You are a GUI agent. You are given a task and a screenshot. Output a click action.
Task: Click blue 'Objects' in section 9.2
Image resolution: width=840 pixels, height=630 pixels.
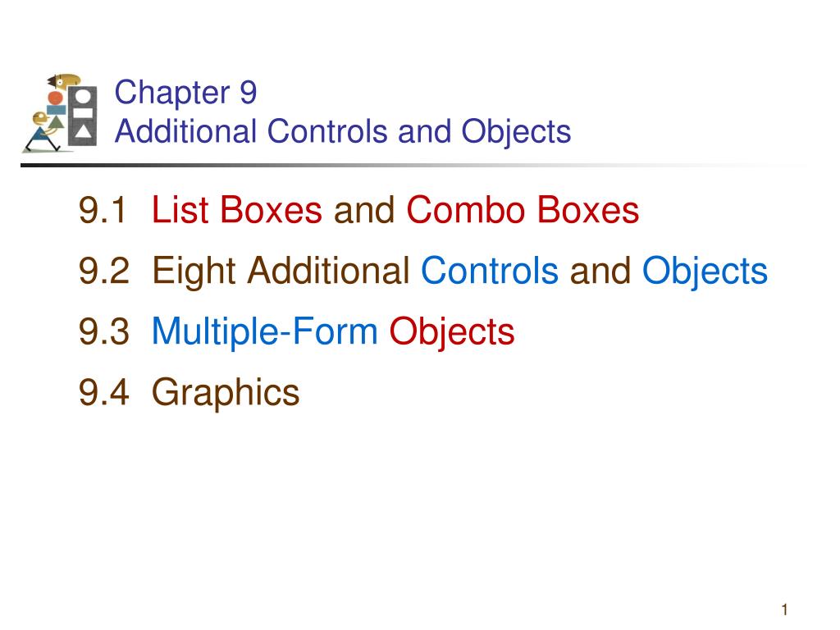click(705, 272)
